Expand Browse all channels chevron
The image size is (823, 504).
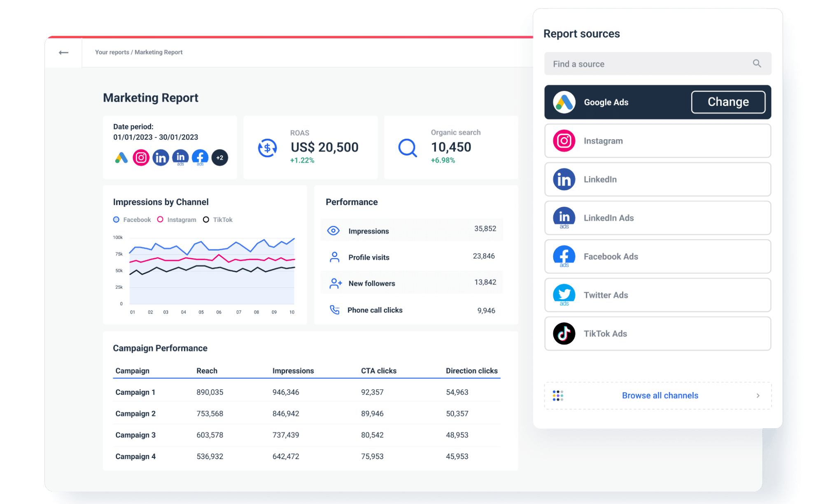point(758,395)
